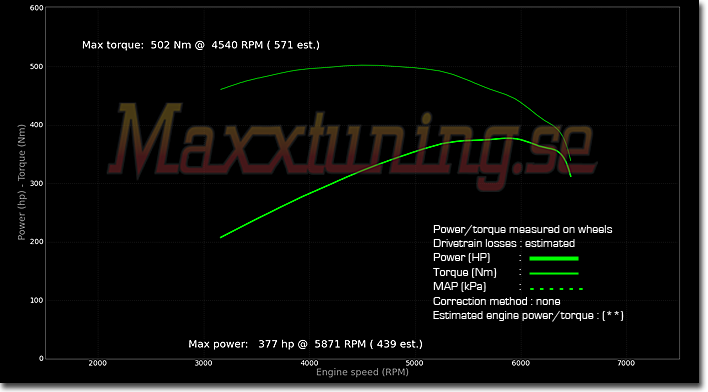Screen dimensions: 708x392
Task: Click the 'Torque (Nm)' legend label
Action: click(x=465, y=272)
